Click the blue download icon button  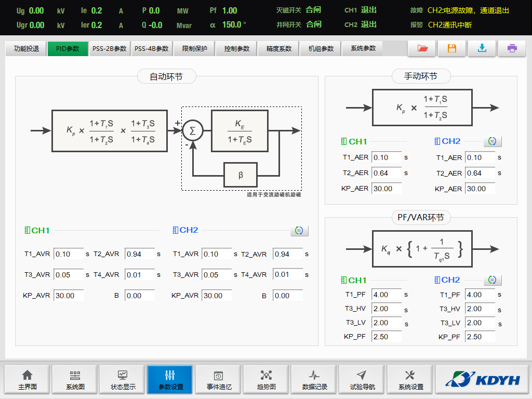click(482, 48)
